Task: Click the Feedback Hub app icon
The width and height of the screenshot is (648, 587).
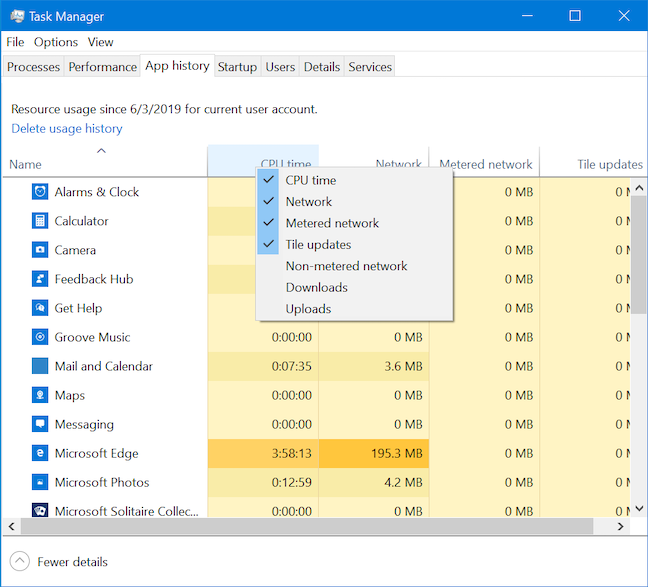Action: [x=40, y=279]
